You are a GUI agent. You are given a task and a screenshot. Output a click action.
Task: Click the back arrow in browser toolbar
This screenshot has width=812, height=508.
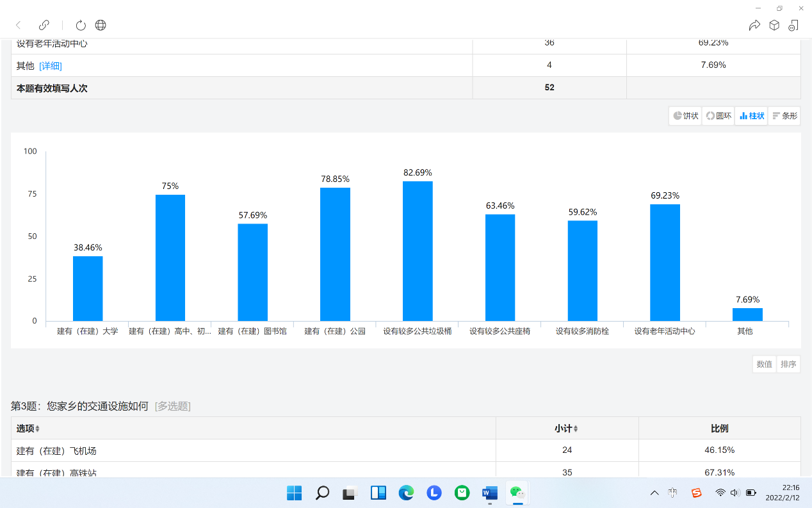tap(19, 25)
